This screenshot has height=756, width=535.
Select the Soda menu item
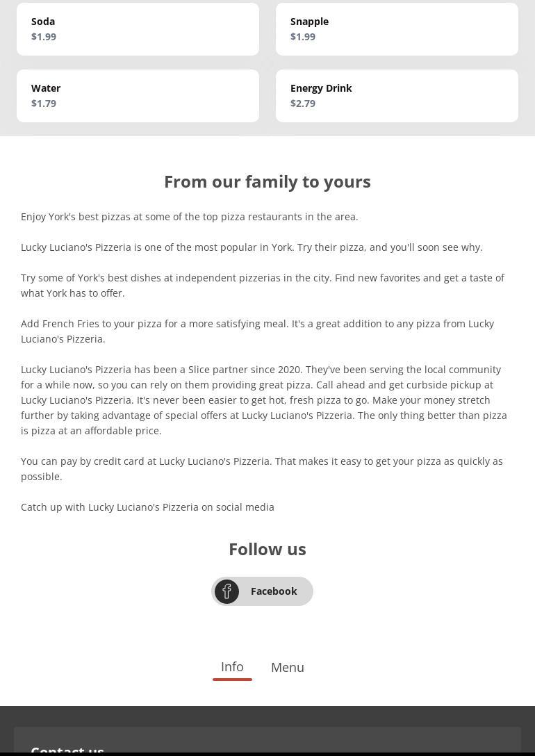(138, 29)
